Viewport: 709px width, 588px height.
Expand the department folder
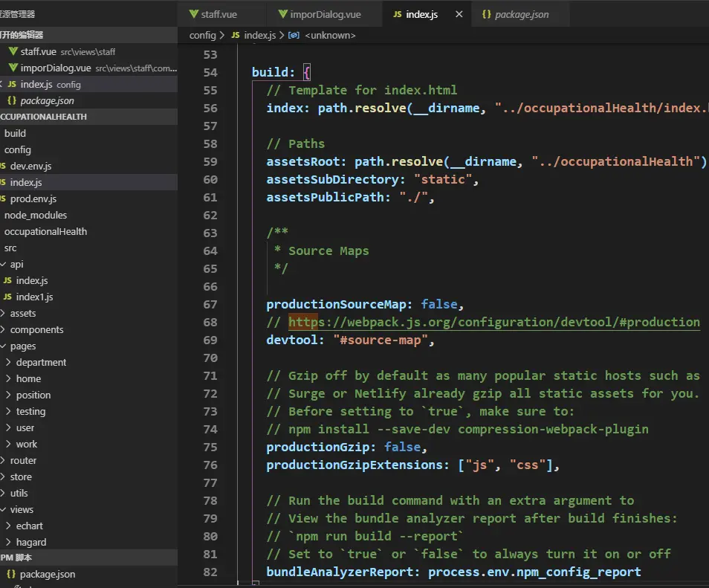coord(8,362)
